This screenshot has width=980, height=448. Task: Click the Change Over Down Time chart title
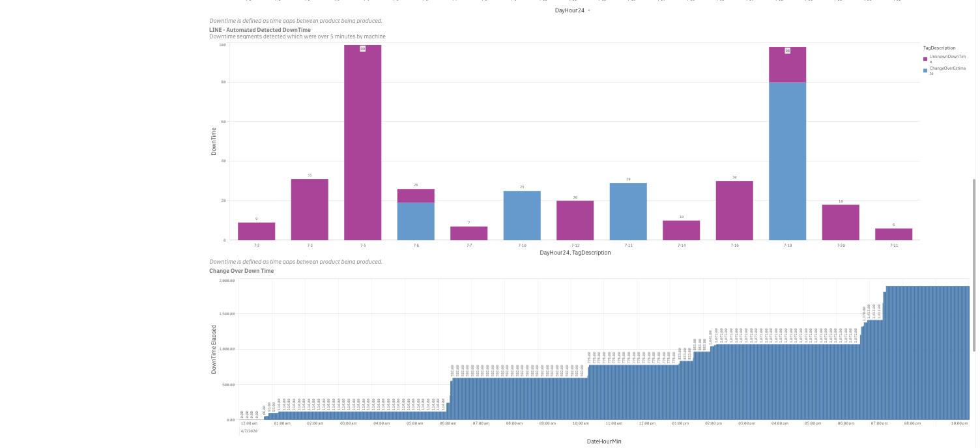pos(241,271)
